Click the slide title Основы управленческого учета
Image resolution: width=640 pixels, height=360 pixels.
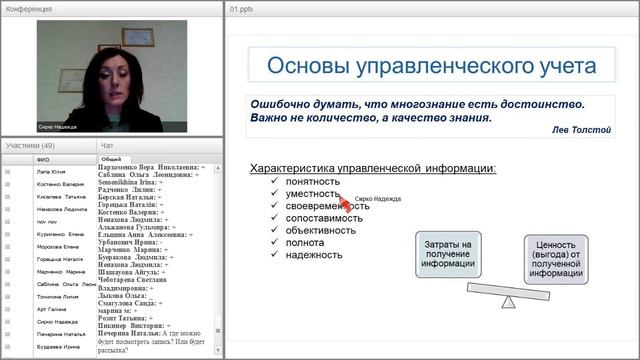point(431,65)
